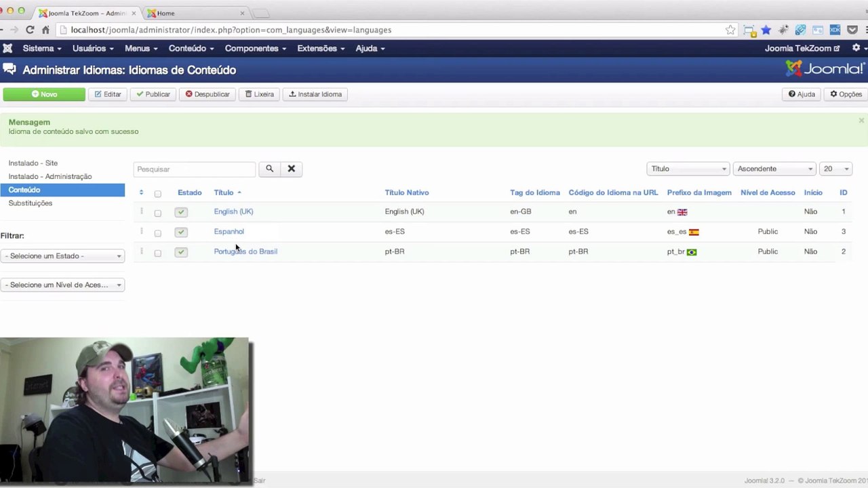Click into the Pesquisar search field

coord(195,169)
